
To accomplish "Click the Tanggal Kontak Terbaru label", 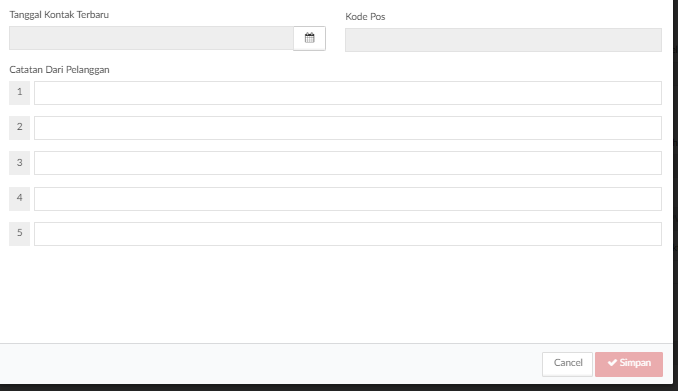I will (x=59, y=15).
